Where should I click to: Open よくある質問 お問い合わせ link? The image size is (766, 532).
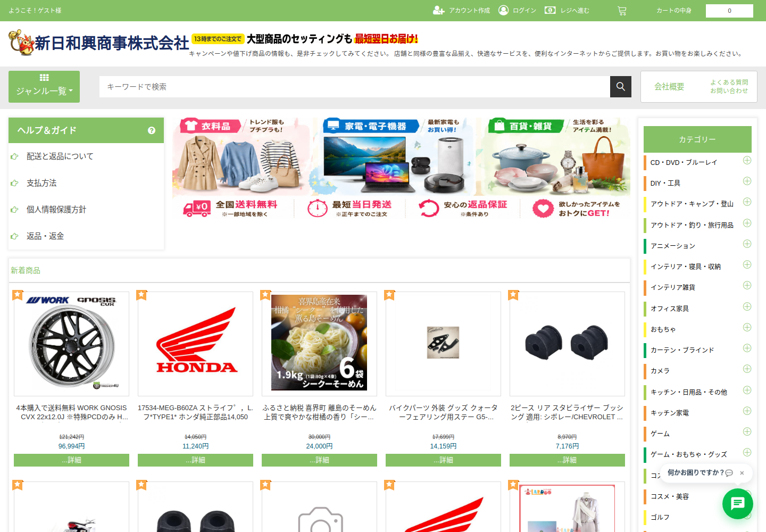[729, 87]
